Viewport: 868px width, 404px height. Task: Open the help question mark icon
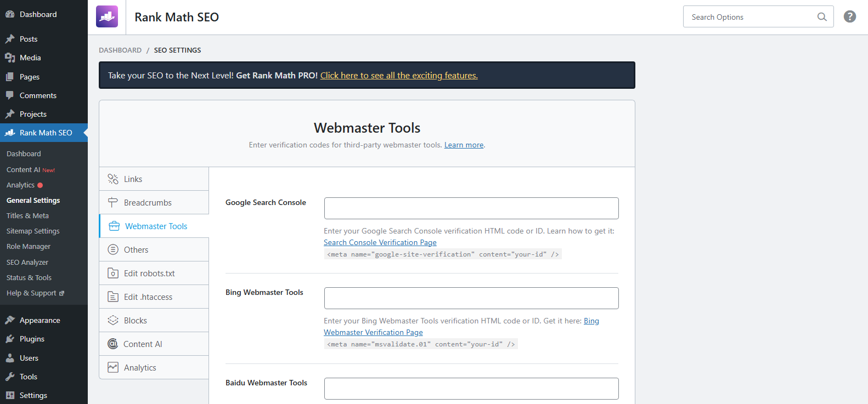click(x=850, y=16)
